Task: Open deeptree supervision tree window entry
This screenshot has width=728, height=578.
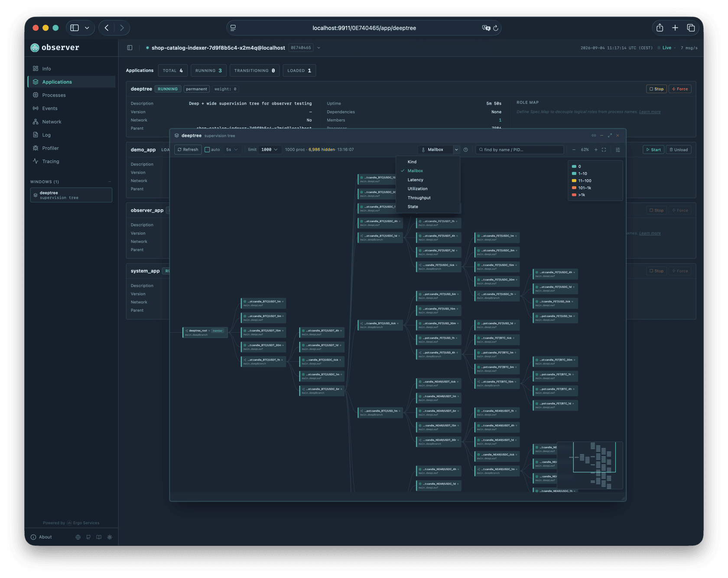Action: tap(71, 195)
